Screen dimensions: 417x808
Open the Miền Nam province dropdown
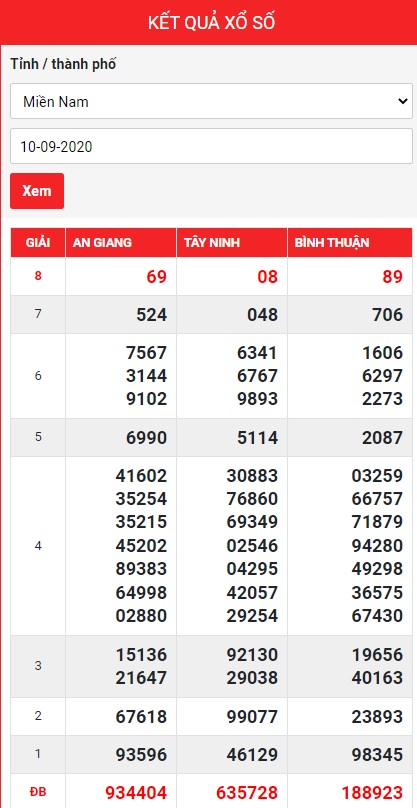(x=211, y=102)
